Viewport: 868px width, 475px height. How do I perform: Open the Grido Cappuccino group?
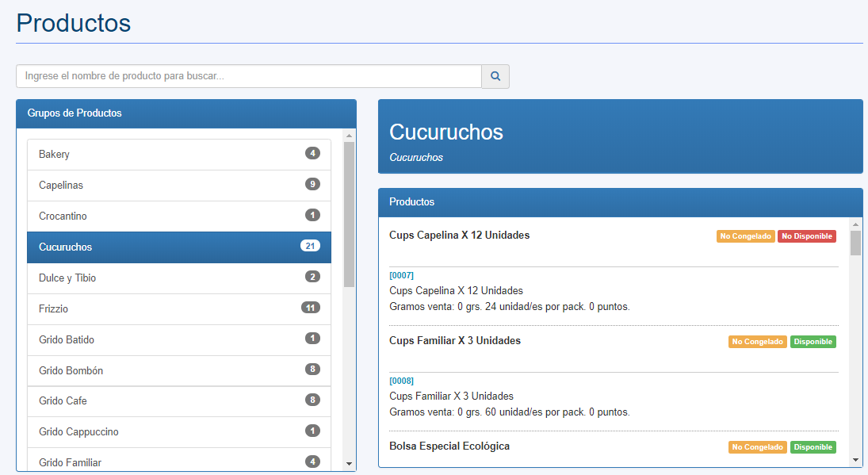coord(179,432)
